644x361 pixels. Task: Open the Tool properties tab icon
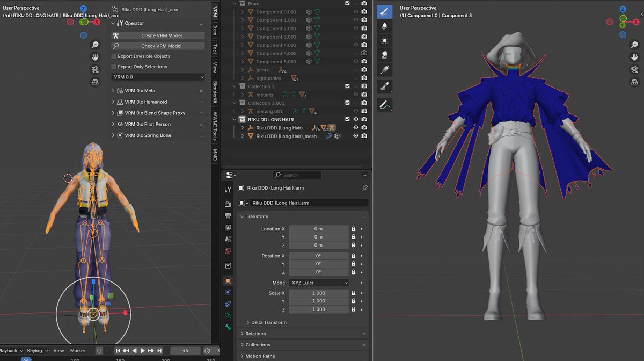coord(228,189)
